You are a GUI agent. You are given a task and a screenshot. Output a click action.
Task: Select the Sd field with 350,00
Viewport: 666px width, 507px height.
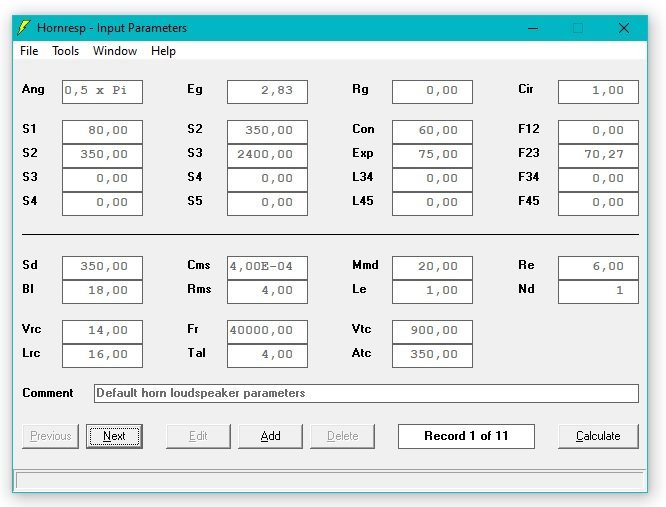coord(102,268)
